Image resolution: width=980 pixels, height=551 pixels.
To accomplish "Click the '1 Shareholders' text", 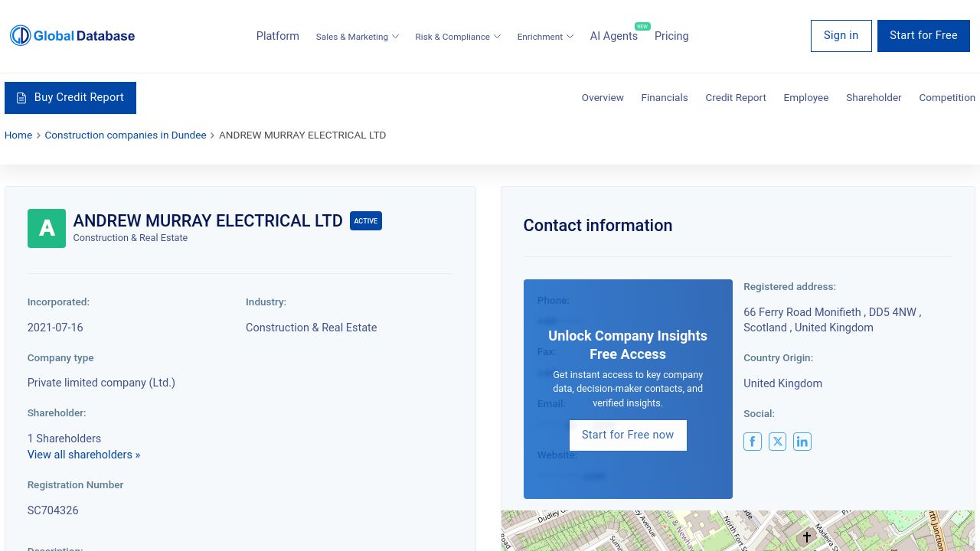I will point(64,439).
